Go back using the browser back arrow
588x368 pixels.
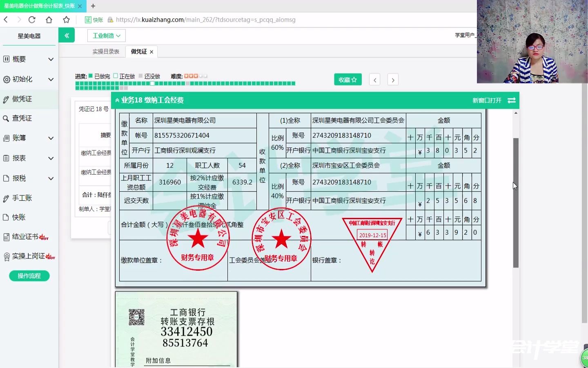click(x=6, y=20)
